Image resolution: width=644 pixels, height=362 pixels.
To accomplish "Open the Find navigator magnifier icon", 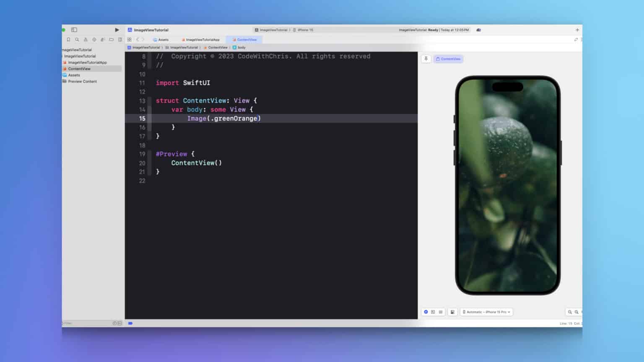I will [77, 39].
